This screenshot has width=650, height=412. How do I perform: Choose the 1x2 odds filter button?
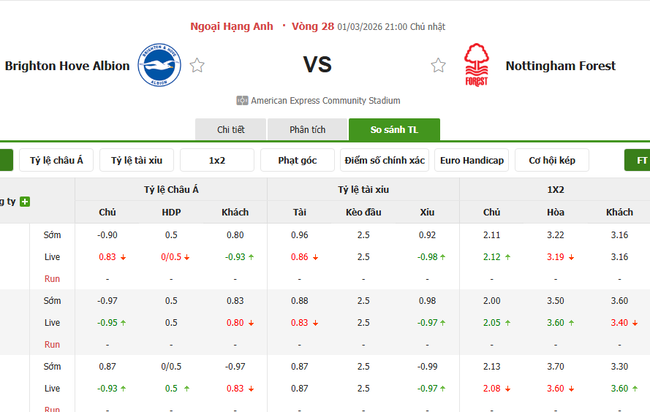point(217,160)
